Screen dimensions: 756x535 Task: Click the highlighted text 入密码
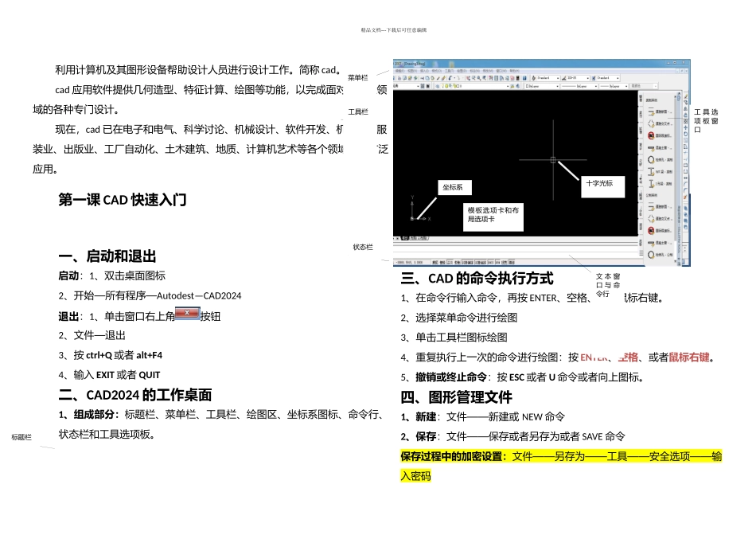tap(415, 476)
